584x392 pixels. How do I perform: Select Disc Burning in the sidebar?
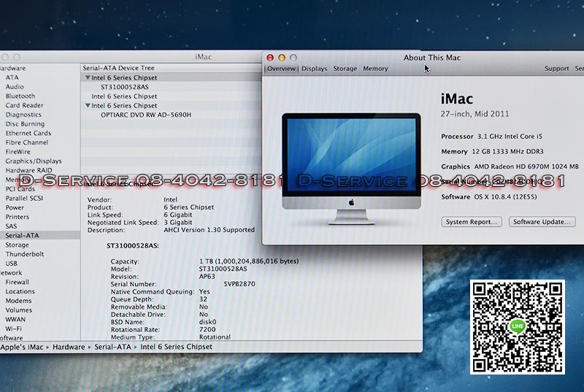(25, 124)
